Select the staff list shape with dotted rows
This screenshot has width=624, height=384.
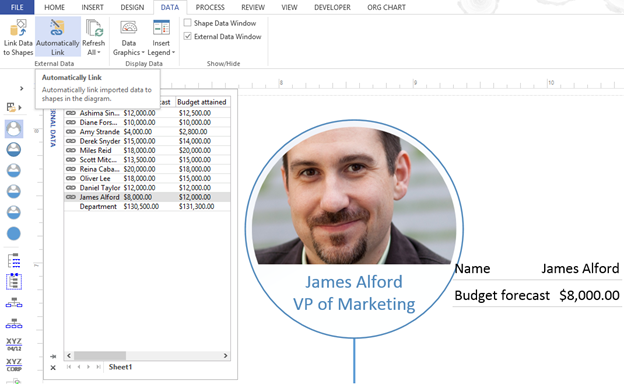(14, 261)
